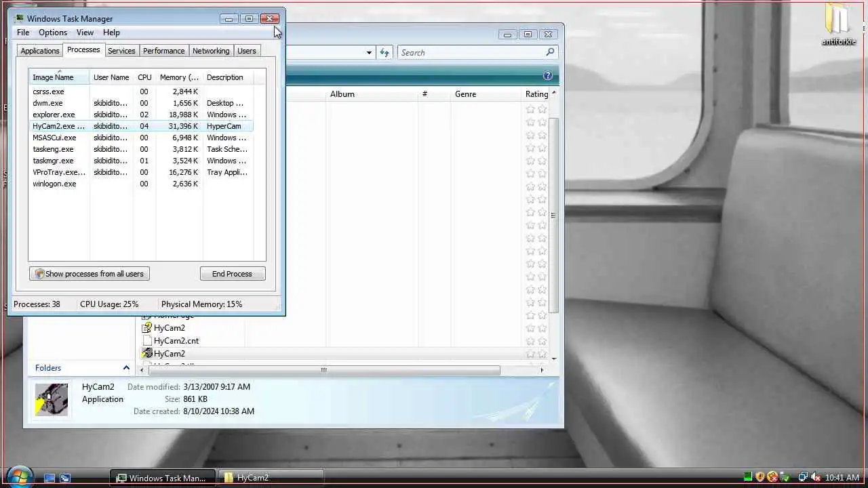Click the Rating column sort arrow
868x488 pixels.
554,93
